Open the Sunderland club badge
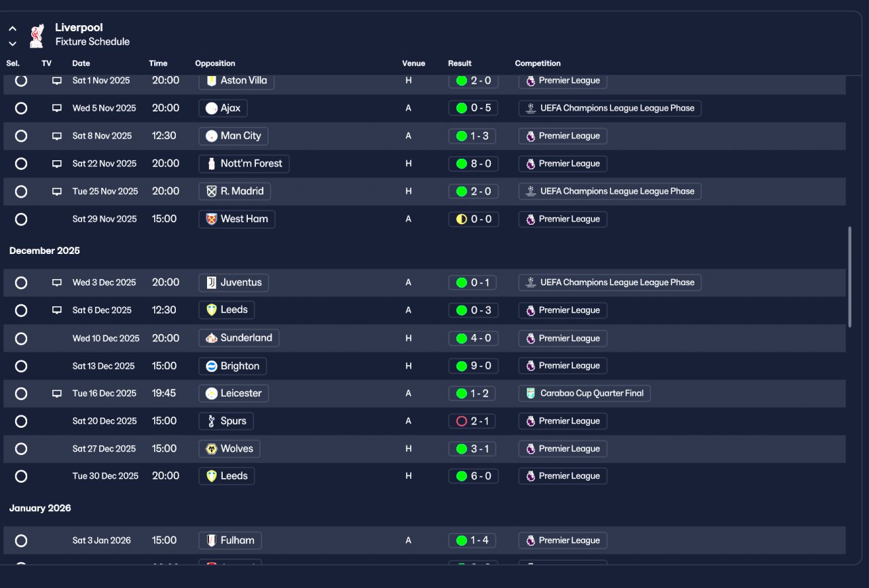 (x=212, y=338)
